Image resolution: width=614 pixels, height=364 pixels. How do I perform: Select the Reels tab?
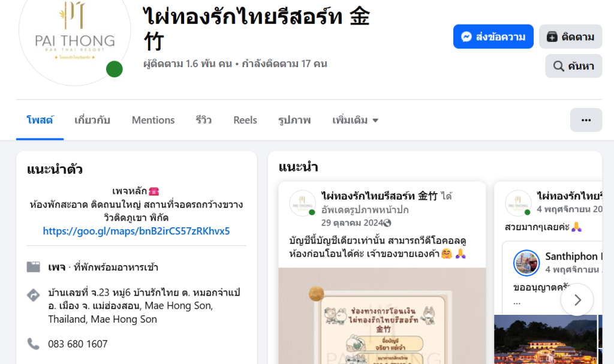click(245, 120)
